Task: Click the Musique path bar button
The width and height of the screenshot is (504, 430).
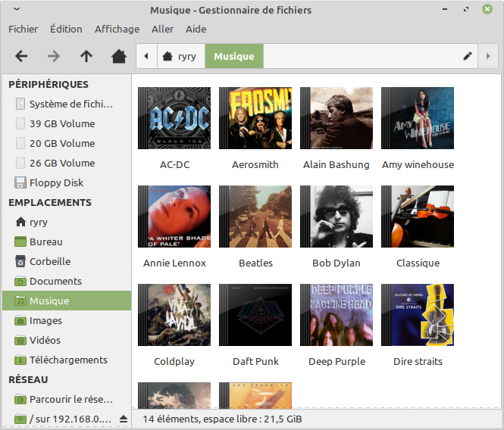Action: pyautogui.click(x=233, y=56)
